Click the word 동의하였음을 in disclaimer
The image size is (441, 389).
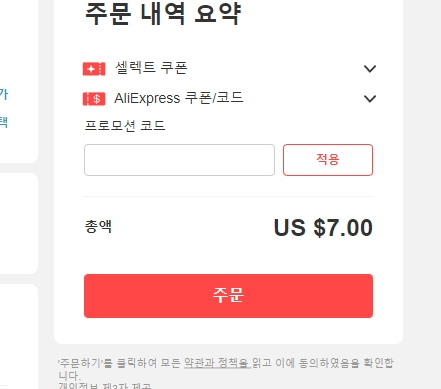coord(329,363)
